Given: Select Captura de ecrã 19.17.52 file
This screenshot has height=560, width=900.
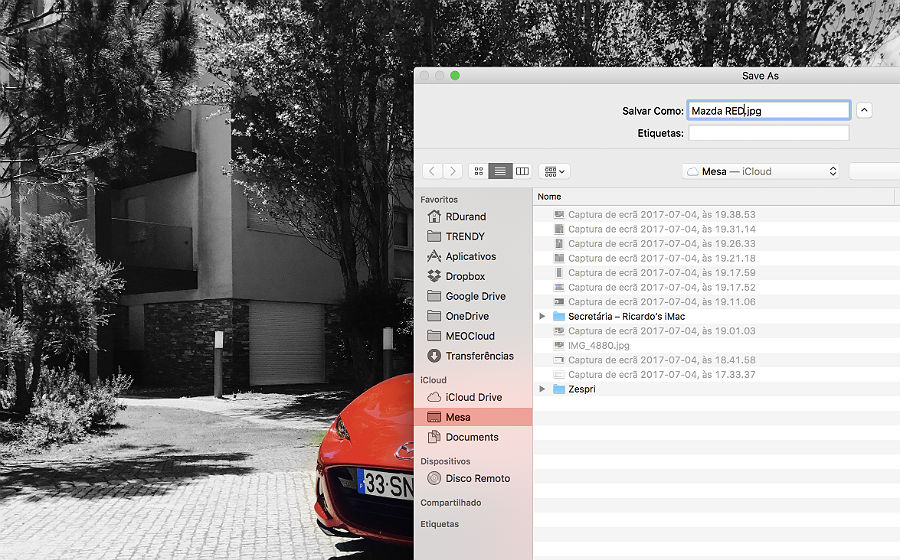Looking at the screenshot, I should pos(716,287).
